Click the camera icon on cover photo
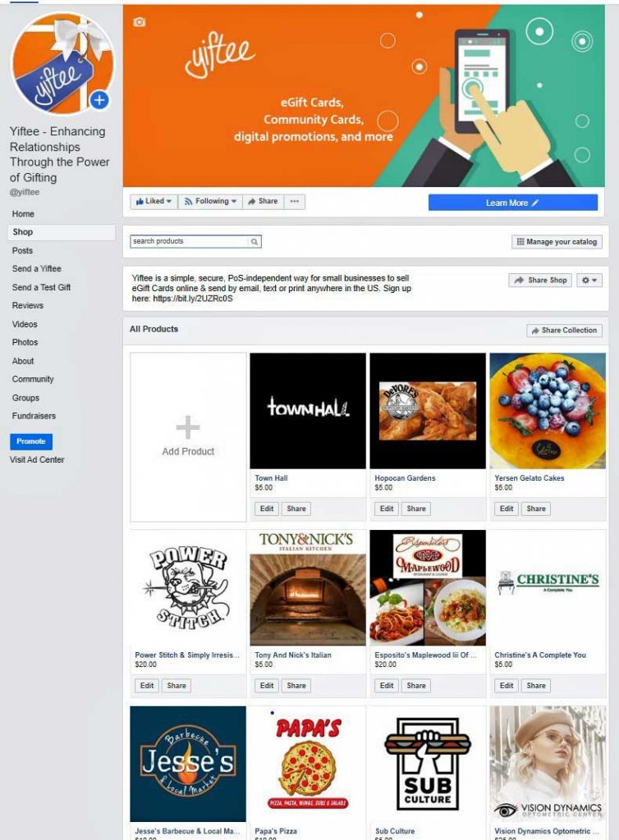The height and width of the screenshot is (840, 619). (x=140, y=22)
